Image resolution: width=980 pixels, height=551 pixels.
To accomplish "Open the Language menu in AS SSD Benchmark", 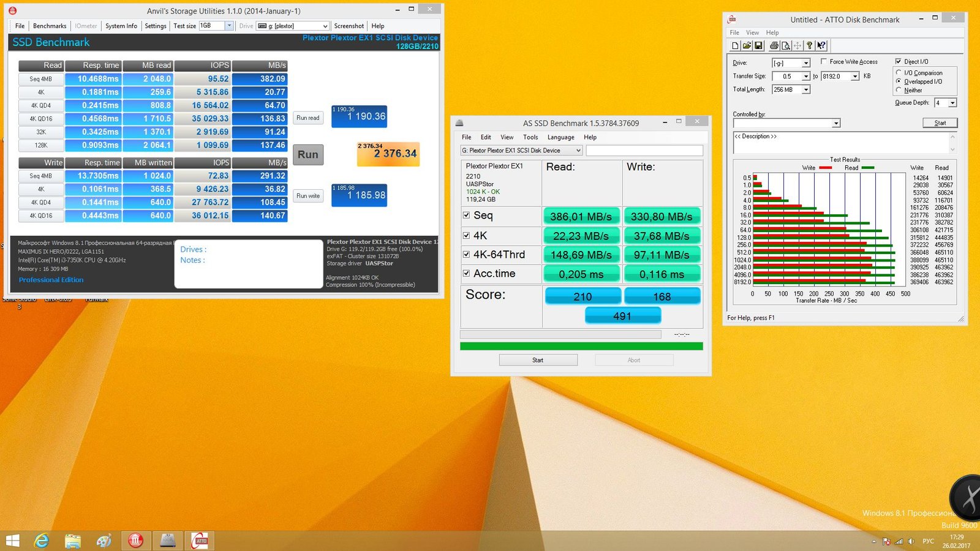I will tap(561, 137).
